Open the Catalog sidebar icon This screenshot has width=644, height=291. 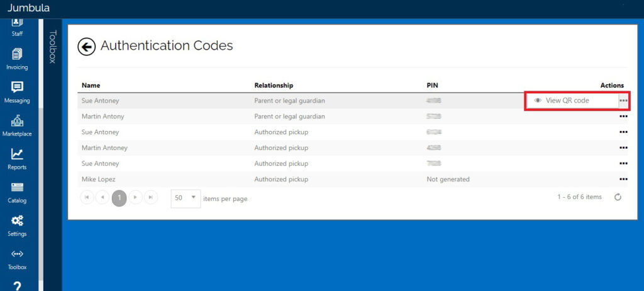pos(17,193)
